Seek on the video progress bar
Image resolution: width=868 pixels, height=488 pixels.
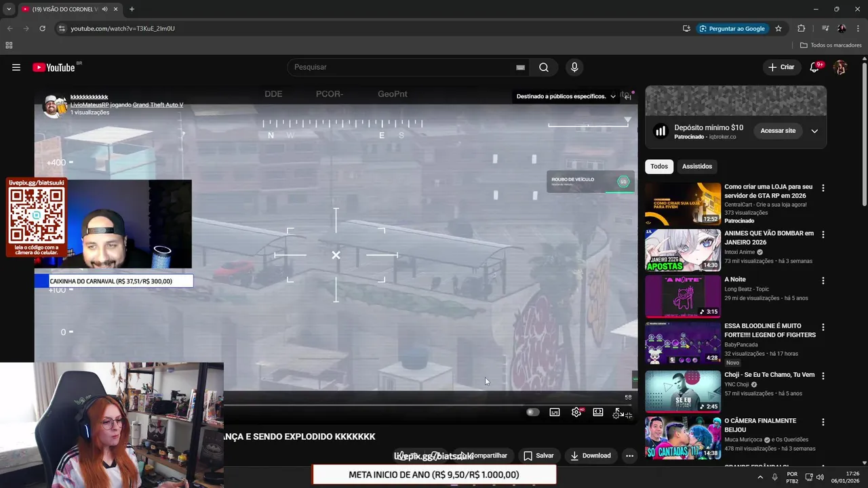click(427, 405)
